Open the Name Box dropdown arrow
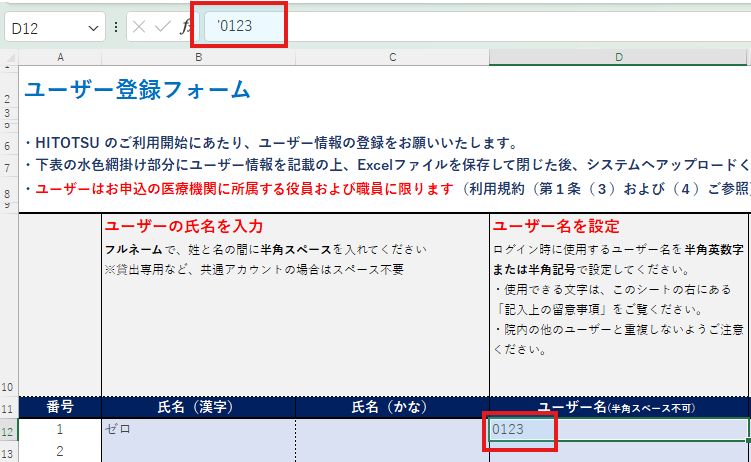The height and width of the screenshot is (462, 751). click(94, 28)
